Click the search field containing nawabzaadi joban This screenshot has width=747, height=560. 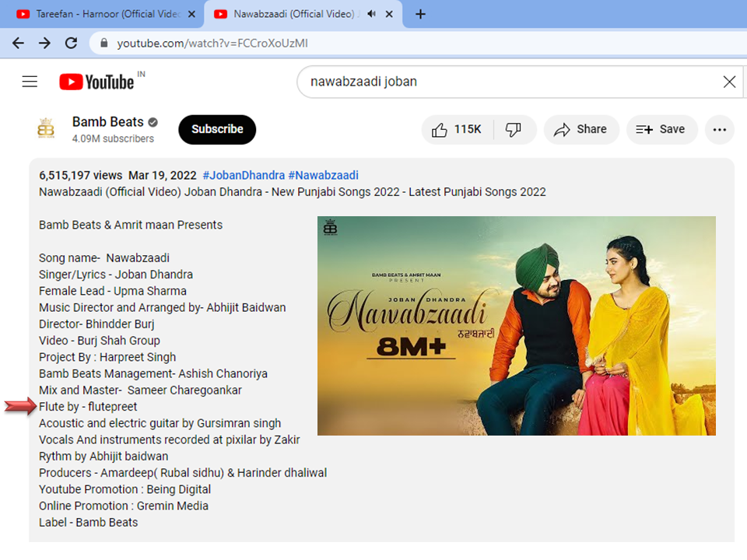click(506, 82)
